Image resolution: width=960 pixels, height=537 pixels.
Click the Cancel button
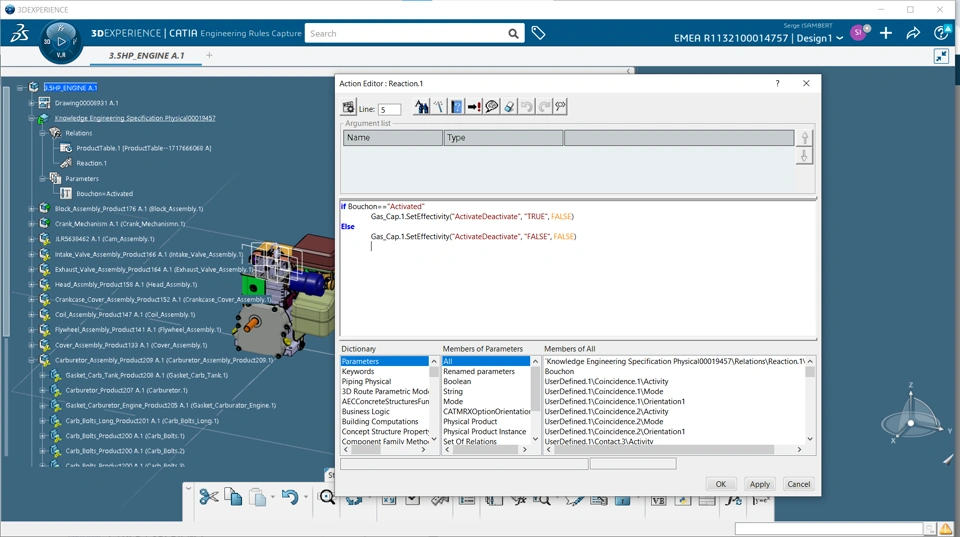pos(798,484)
